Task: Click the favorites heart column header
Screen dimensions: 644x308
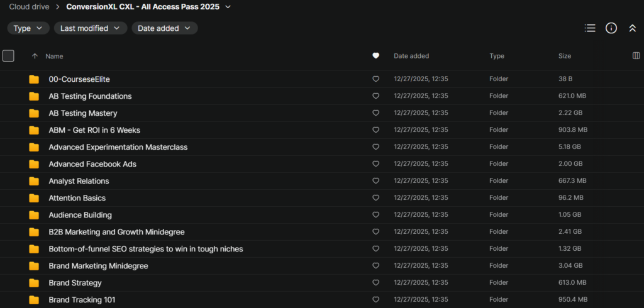Action: [x=376, y=56]
